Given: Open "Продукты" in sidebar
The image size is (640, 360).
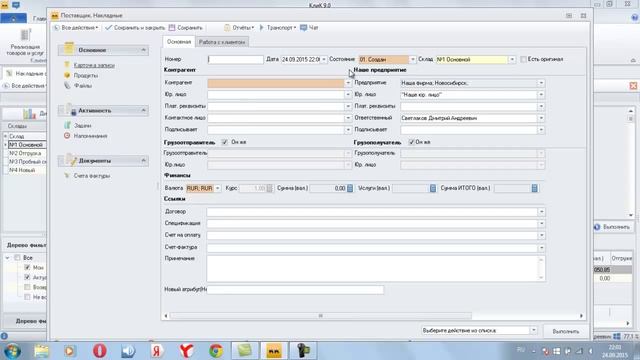Looking at the screenshot, I should coord(86,76).
